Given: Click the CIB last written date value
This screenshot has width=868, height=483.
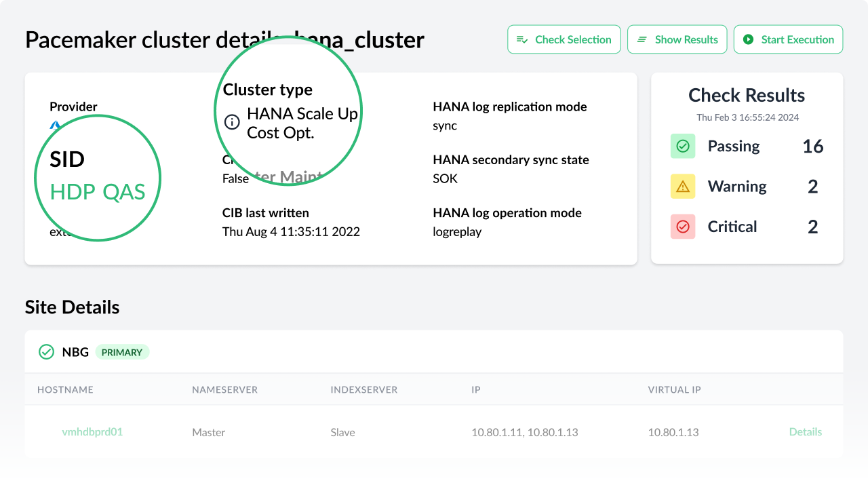Looking at the screenshot, I should coord(291,231).
